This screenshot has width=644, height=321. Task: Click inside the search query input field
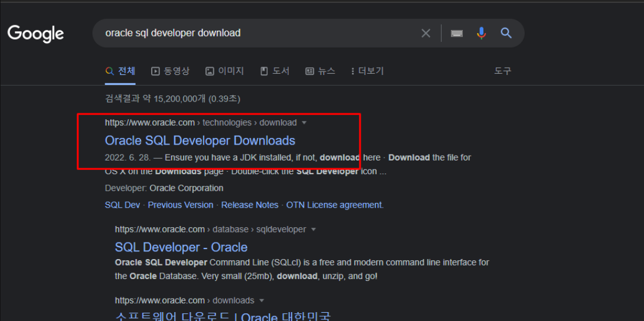click(x=259, y=33)
